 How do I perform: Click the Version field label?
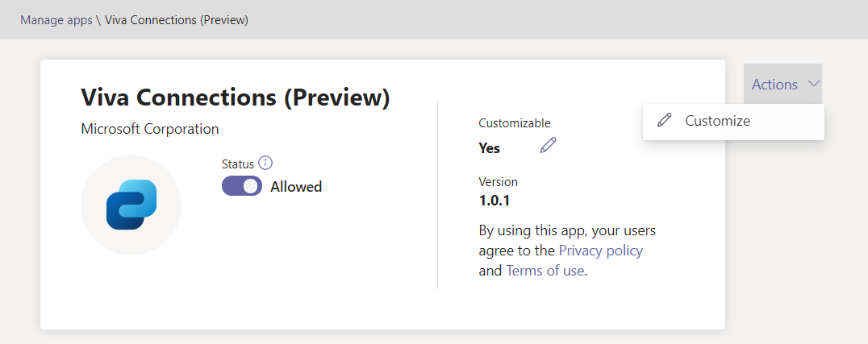(498, 182)
